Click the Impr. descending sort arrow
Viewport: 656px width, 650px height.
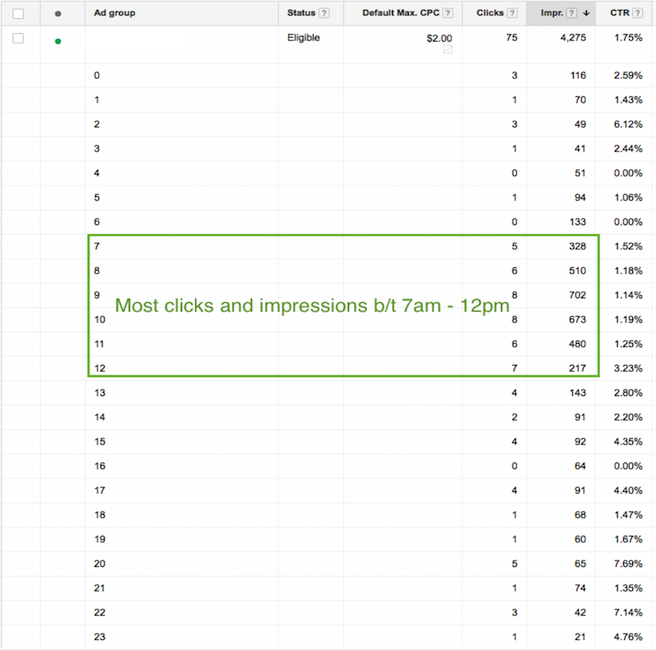tap(586, 13)
